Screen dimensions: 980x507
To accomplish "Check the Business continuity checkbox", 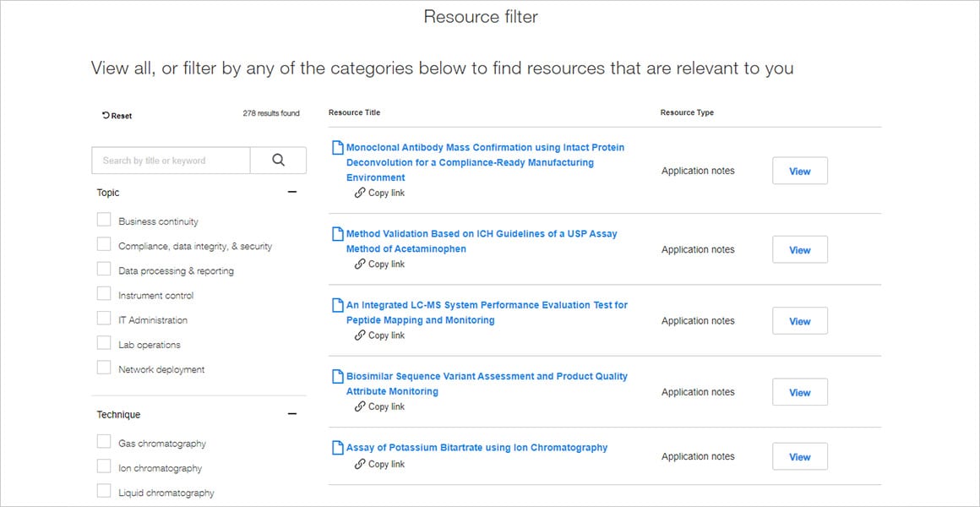I will pos(104,221).
